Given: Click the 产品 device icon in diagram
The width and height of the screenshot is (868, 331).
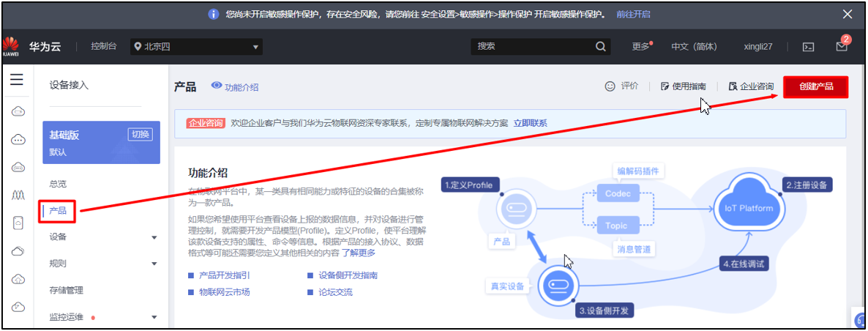Looking at the screenshot, I should [x=516, y=209].
